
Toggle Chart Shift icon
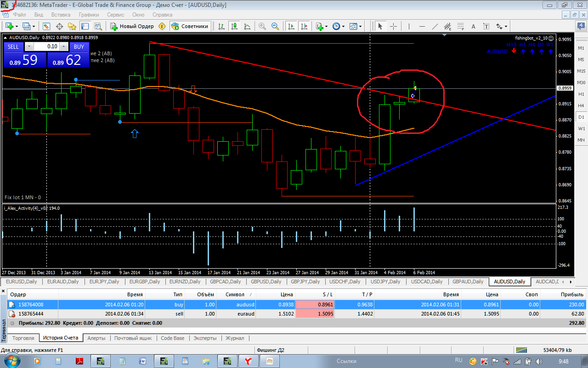pos(303,26)
